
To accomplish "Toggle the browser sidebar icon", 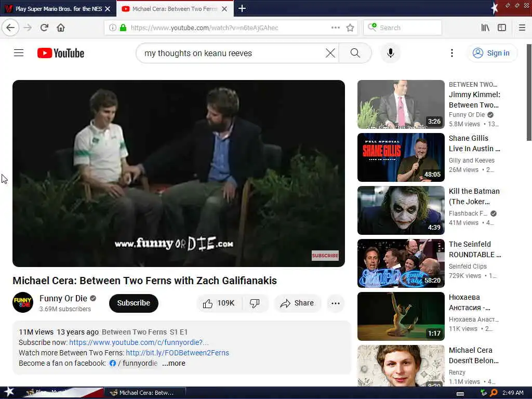I will point(502,28).
